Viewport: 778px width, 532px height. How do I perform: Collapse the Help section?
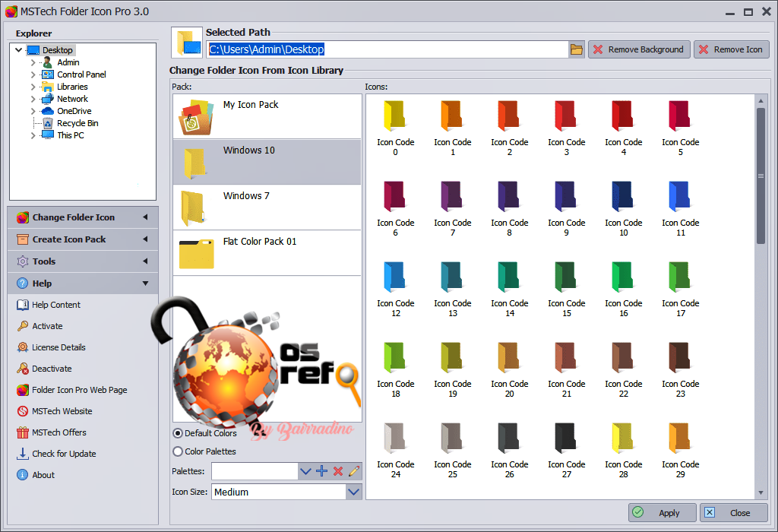pos(83,283)
